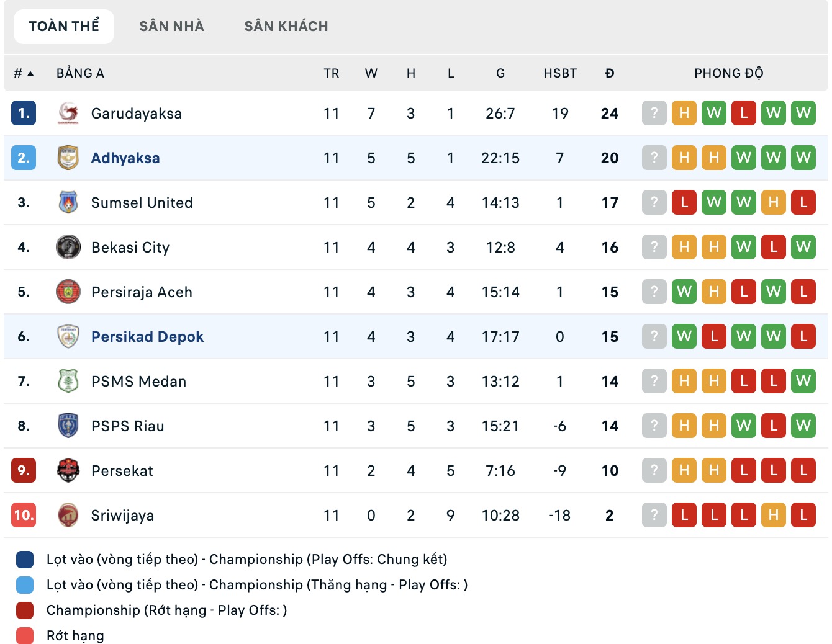Click the Adhyaksa team logo
The height and width of the screenshot is (644, 832).
[68, 158]
